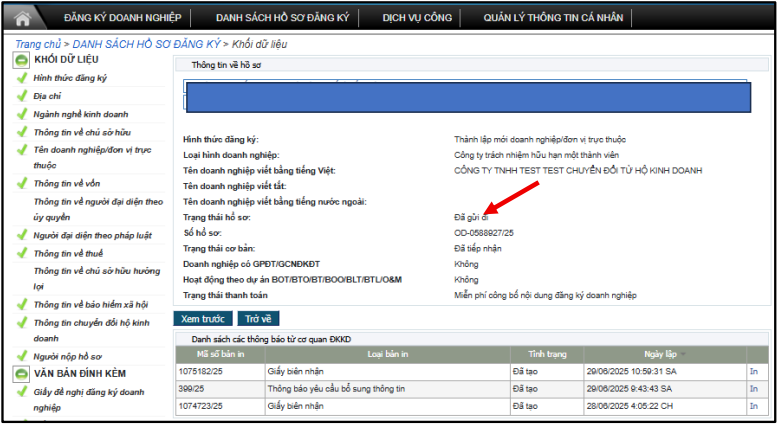Click the Trở về button
Screen dimensions: 780x427
pyautogui.click(x=258, y=319)
